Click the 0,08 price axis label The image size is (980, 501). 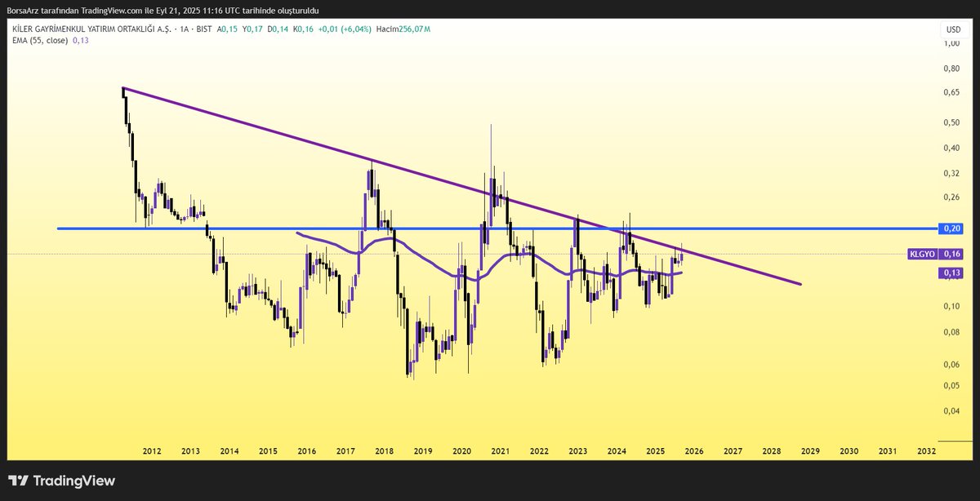tap(952, 332)
